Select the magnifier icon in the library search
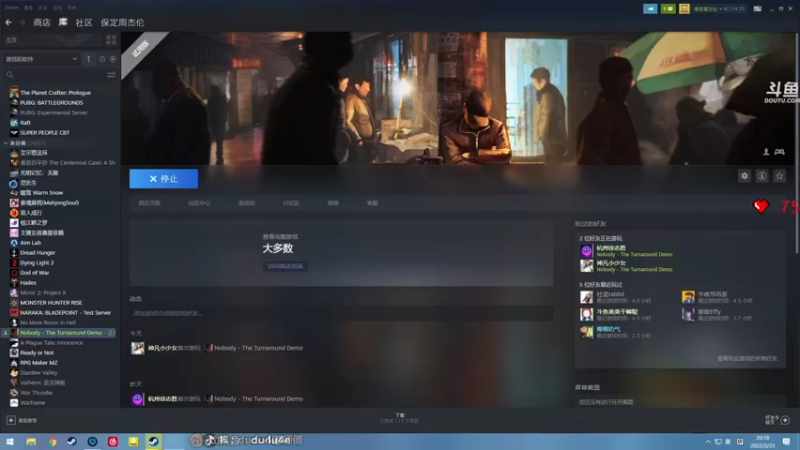800x450 pixels. pyautogui.click(x=9, y=75)
